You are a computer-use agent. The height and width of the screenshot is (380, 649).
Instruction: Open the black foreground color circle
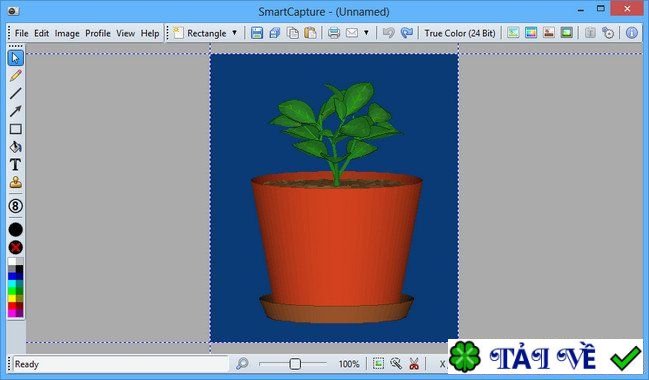click(x=15, y=229)
